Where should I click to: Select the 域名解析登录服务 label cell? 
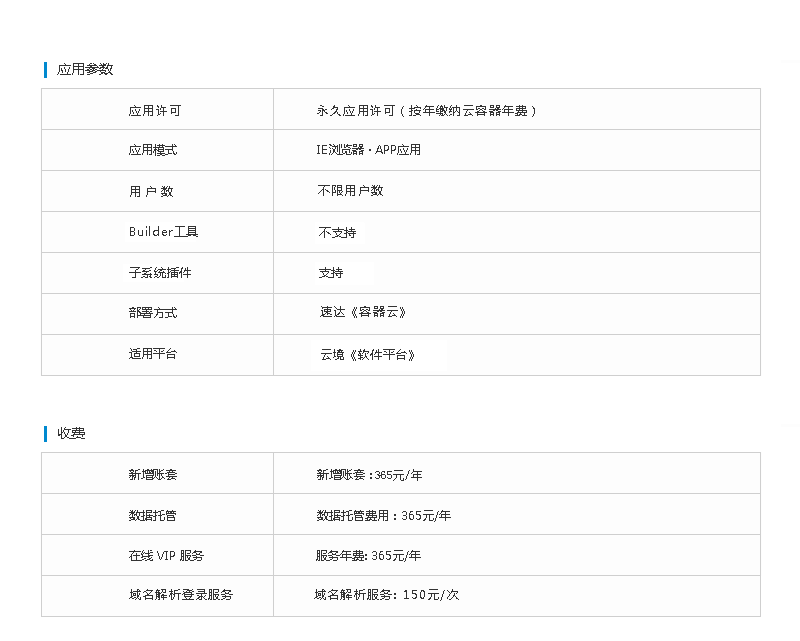[181, 595]
